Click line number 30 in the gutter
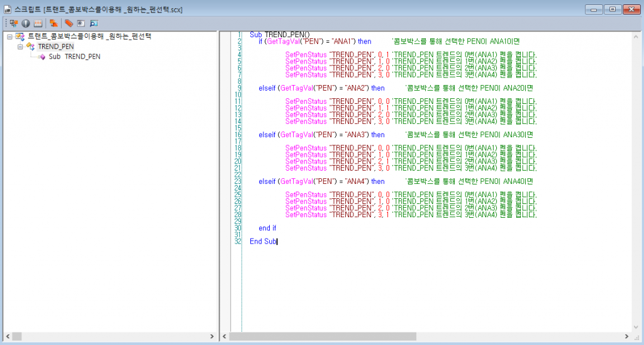This screenshot has width=644, height=345. click(238, 229)
